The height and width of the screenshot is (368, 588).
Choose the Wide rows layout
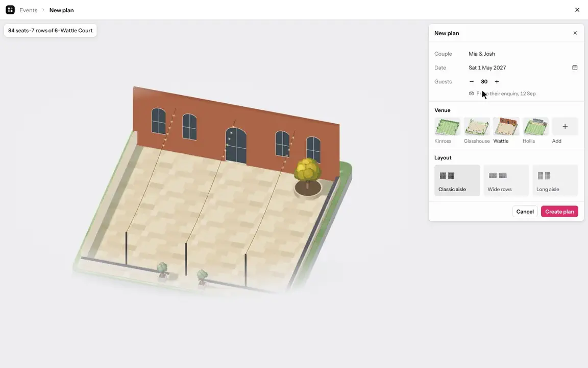click(x=506, y=180)
